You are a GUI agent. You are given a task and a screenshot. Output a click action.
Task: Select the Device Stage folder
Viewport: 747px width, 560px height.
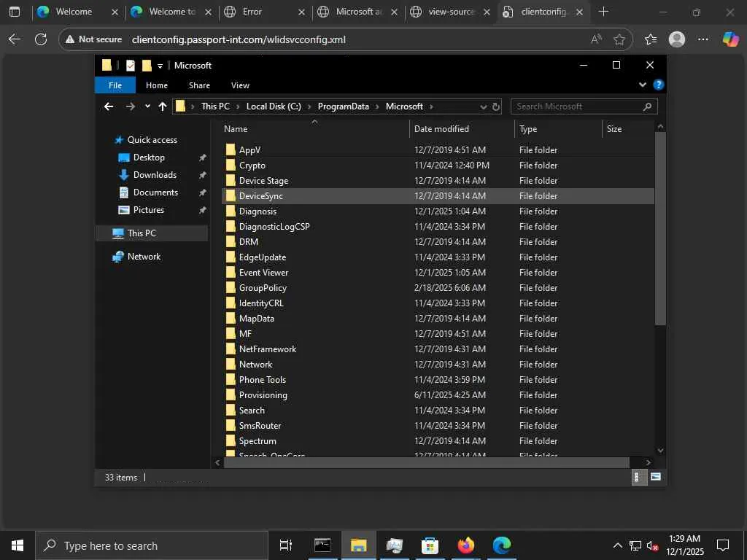pos(263,181)
